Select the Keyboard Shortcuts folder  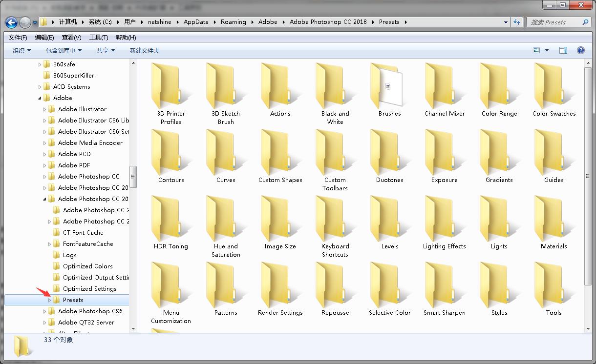pos(335,221)
